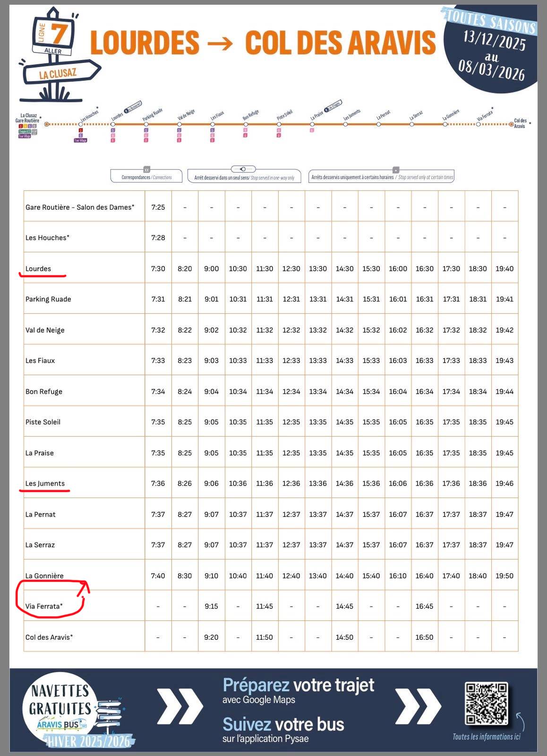Click the 10:34 time in Bon Refuge row
547x756 pixels.
pyautogui.click(x=238, y=391)
